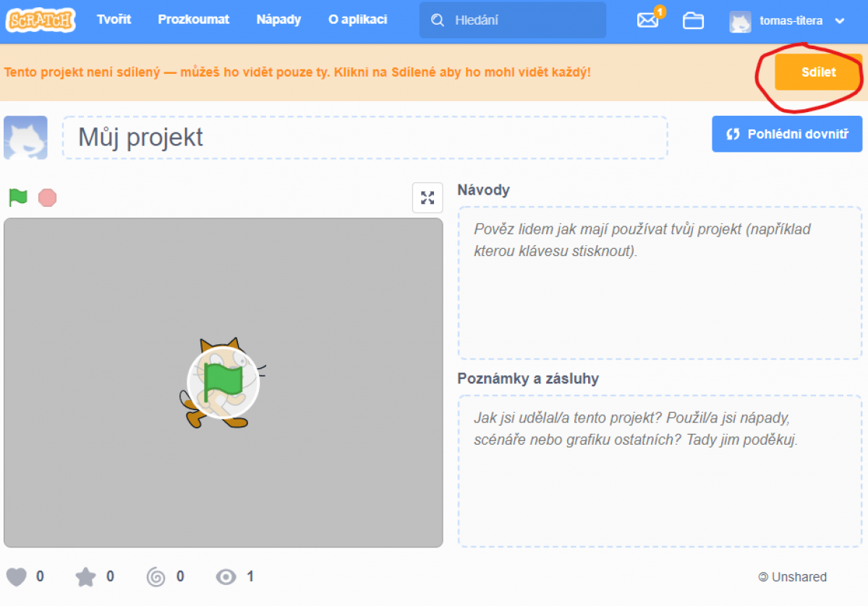Click in the Poznámky a zásluhy text area
The width and height of the screenshot is (868, 606).
point(660,471)
